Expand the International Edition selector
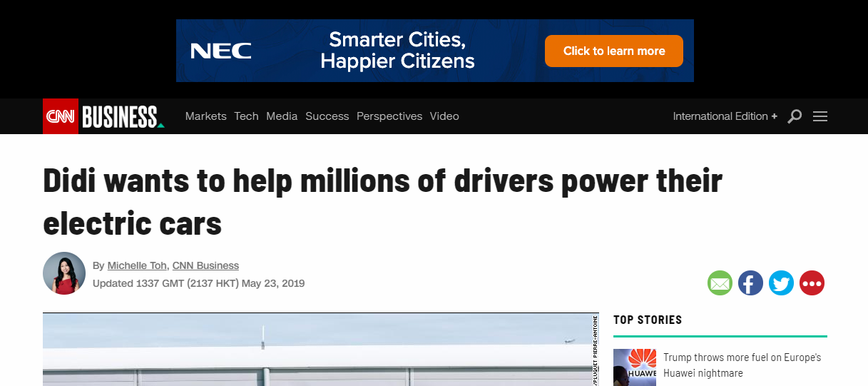868x386 pixels. [725, 116]
